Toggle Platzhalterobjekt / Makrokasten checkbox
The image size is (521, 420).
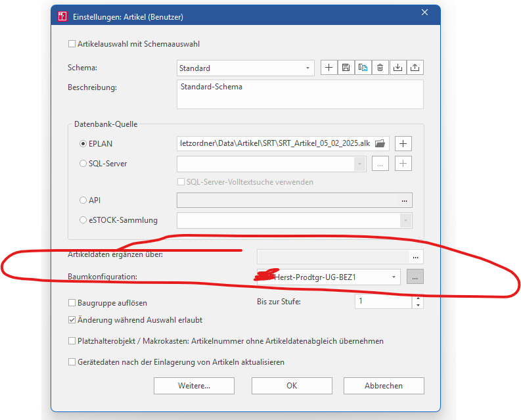(72, 341)
